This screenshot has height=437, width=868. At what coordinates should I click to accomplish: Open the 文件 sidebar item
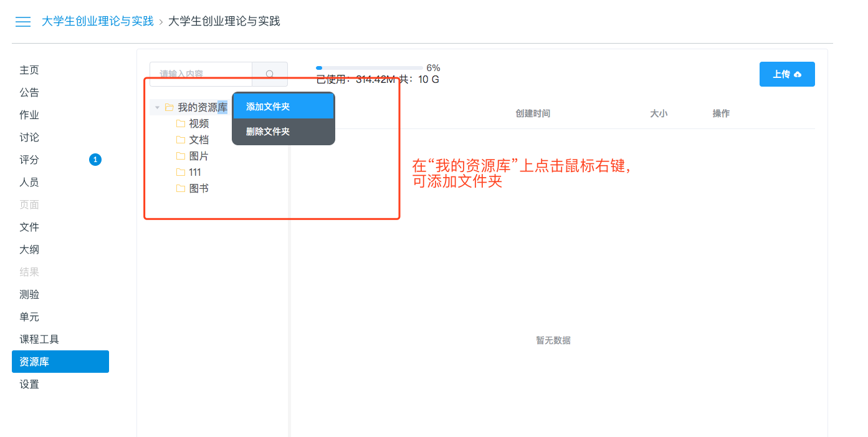[29, 227]
